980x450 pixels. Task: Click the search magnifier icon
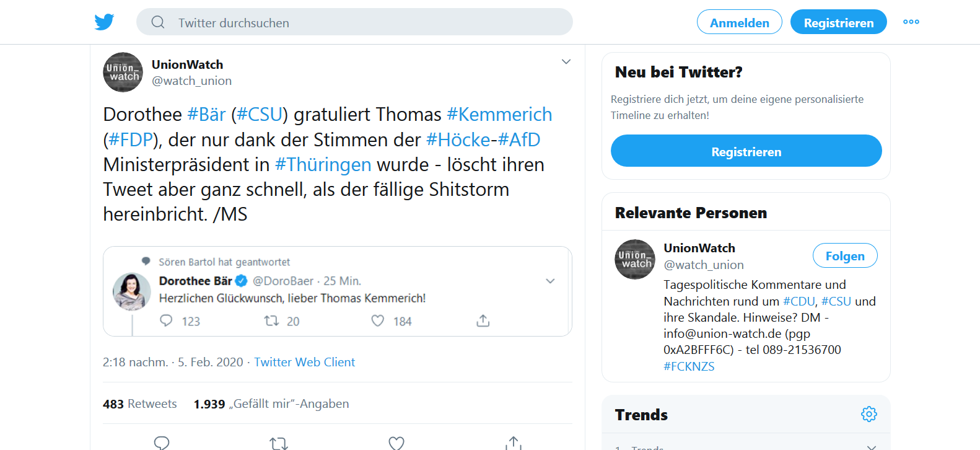(x=158, y=22)
